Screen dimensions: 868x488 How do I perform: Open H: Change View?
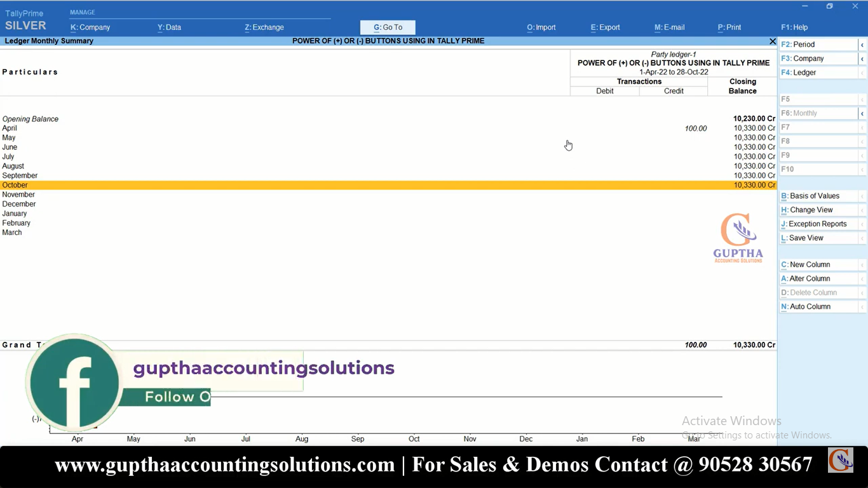(818, 210)
